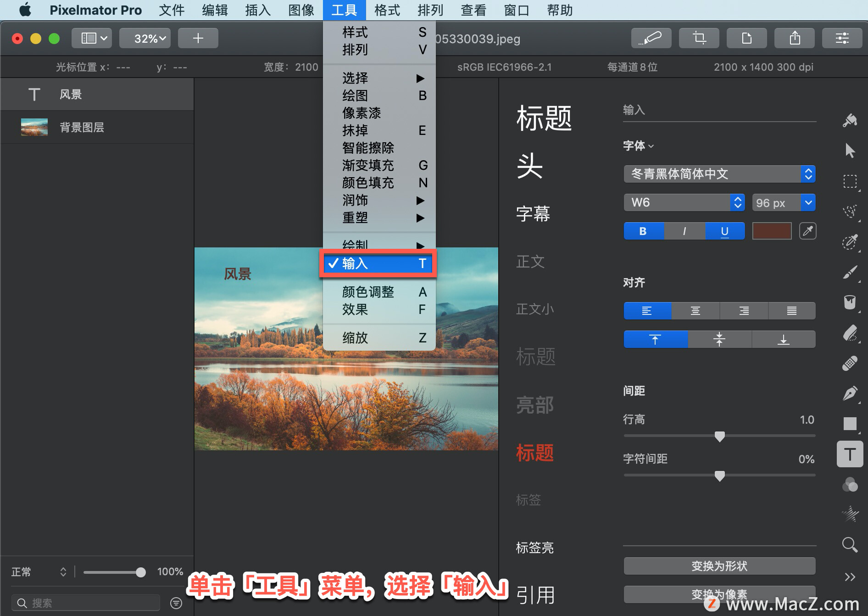
Task: Expand the 选择 submenu
Action: click(x=379, y=78)
